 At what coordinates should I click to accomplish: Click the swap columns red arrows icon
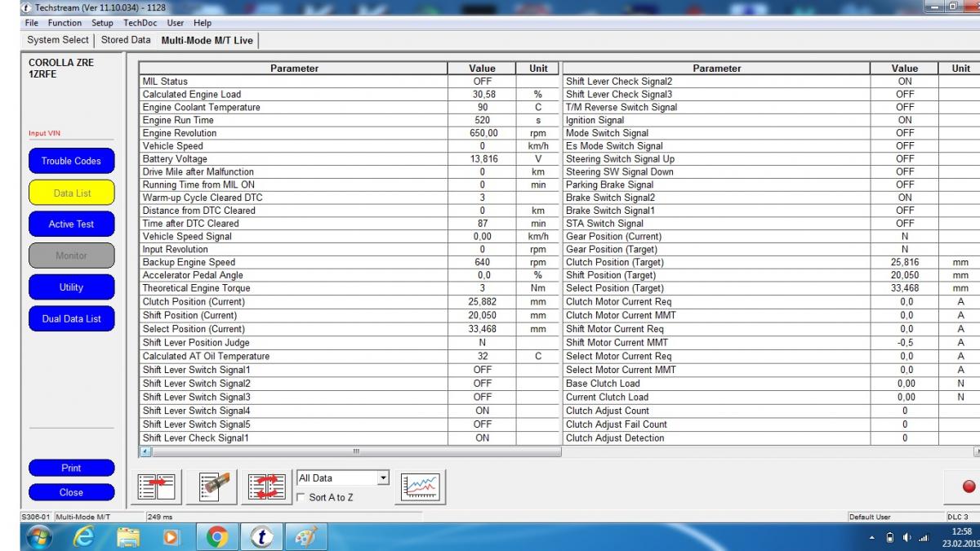(266, 487)
